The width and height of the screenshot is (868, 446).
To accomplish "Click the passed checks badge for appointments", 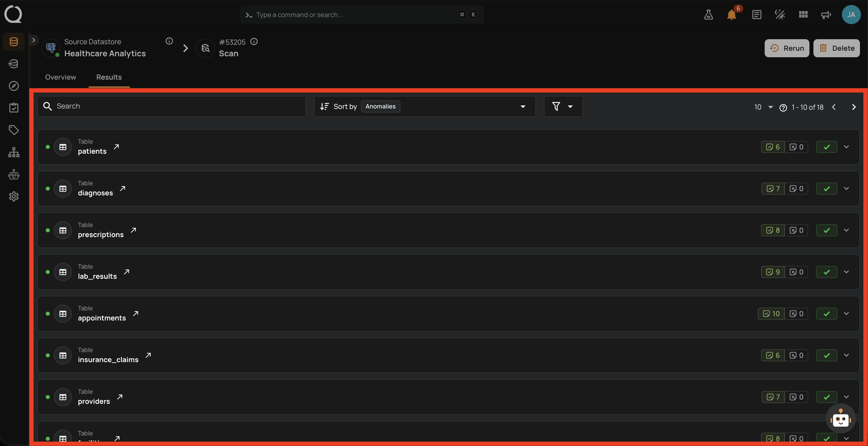I will pyautogui.click(x=771, y=314).
